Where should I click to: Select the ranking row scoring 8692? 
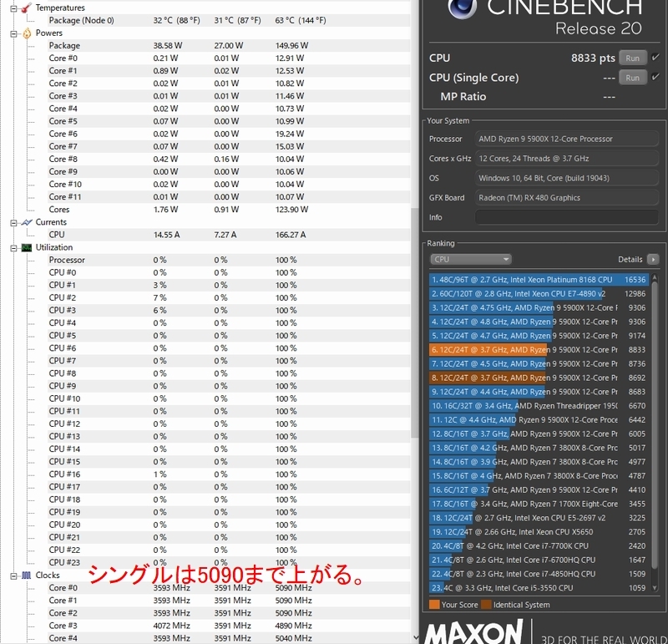[x=539, y=378]
